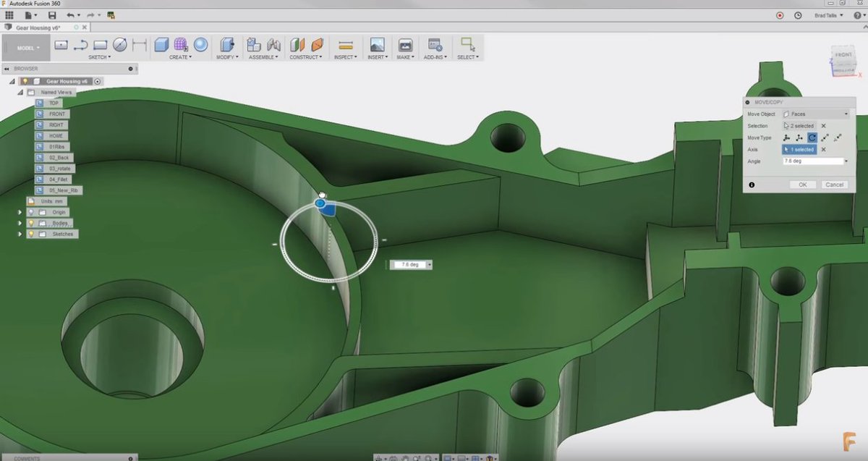868x461 pixels.
Task: Click the Add-Ins scripts icon
Action: click(x=435, y=45)
